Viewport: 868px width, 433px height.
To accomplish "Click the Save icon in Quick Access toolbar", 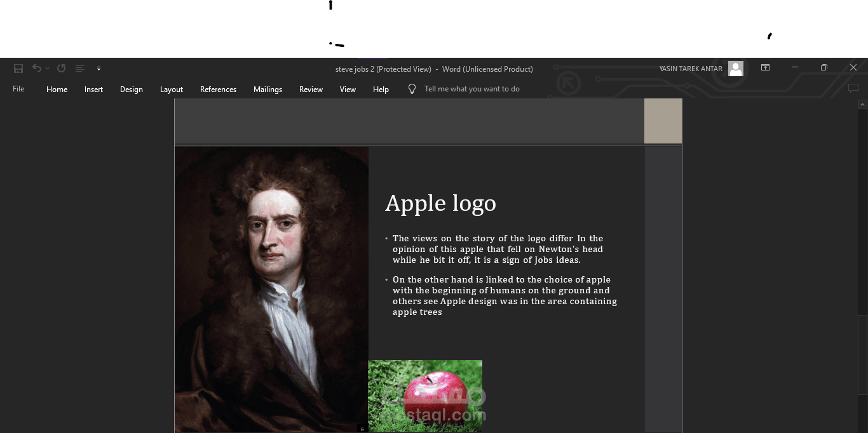I will [18, 69].
